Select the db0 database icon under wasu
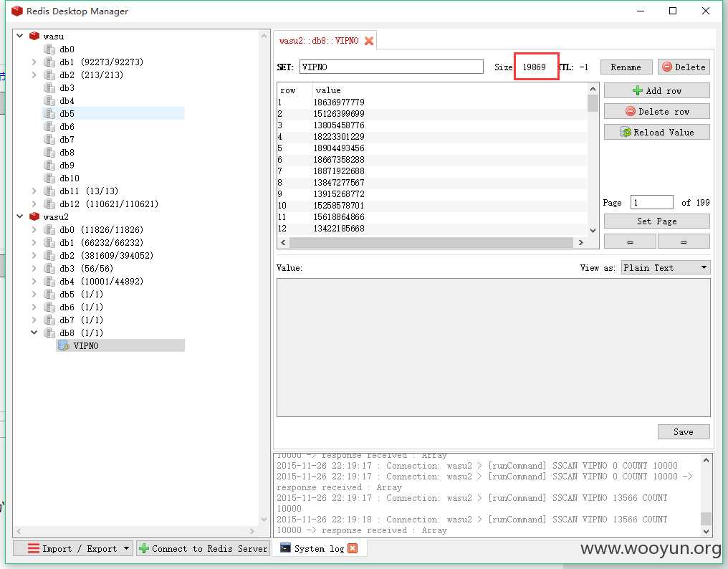The height and width of the screenshot is (569, 728). (x=49, y=49)
